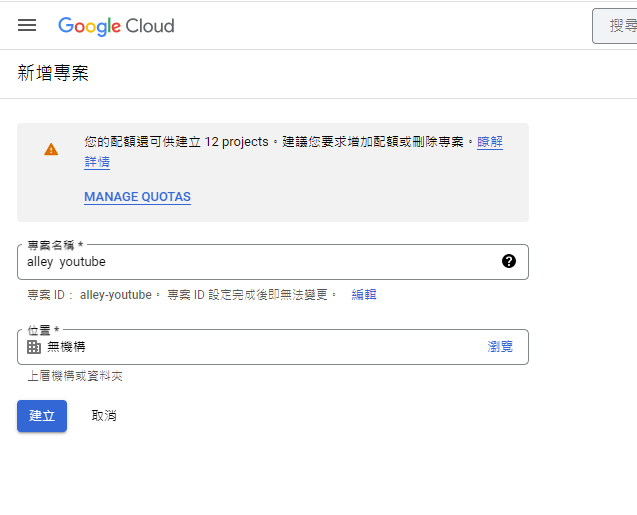The height and width of the screenshot is (515, 637).
Task: Click the help question mark icon
Action: (x=509, y=261)
